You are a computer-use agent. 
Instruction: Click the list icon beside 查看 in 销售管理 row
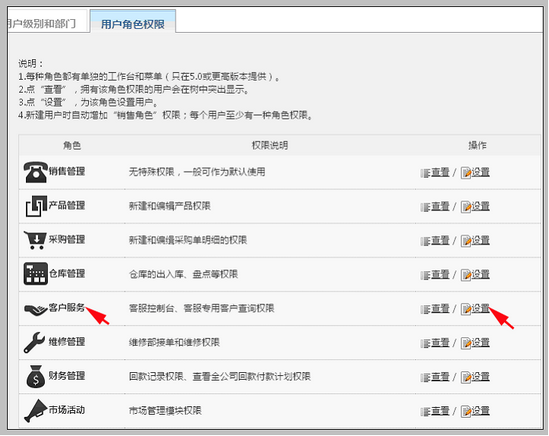coord(425,173)
